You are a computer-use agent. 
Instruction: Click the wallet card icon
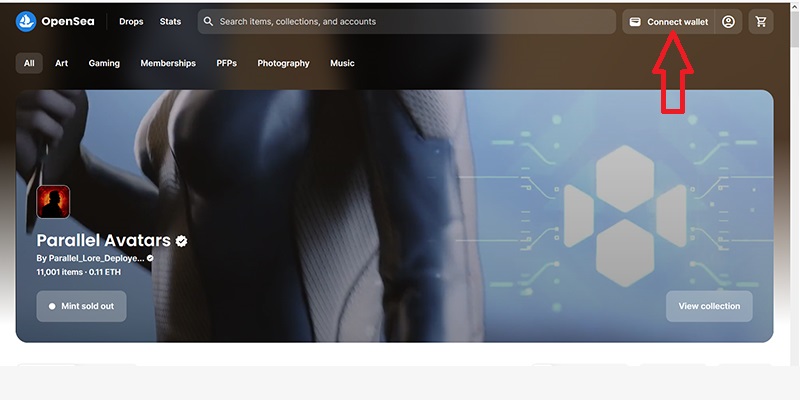coord(635,22)
